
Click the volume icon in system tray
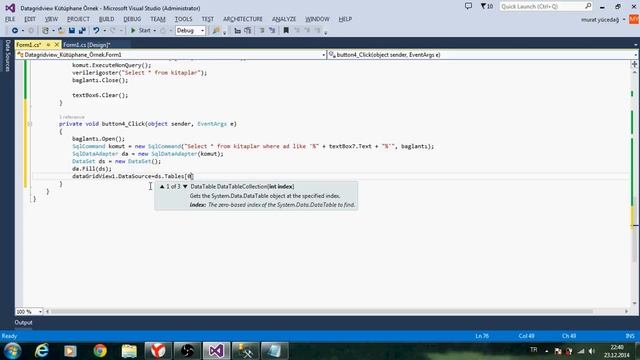pos(592,351)
